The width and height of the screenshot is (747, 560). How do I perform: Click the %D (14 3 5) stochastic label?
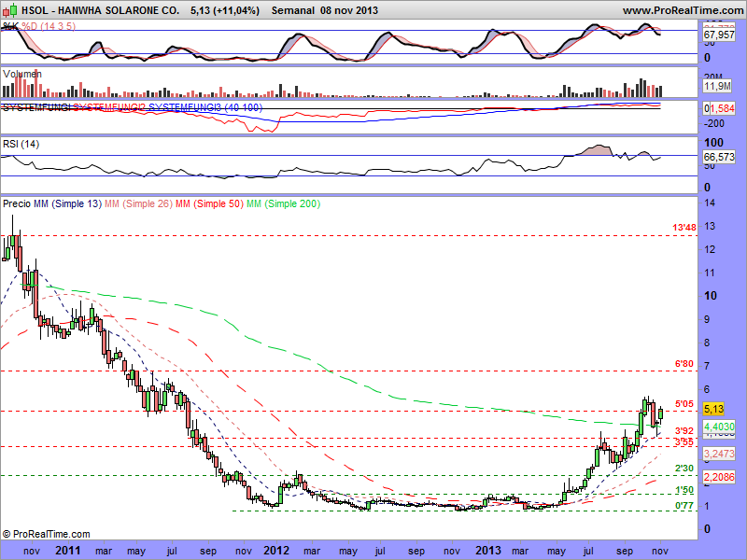click(49, 26)
